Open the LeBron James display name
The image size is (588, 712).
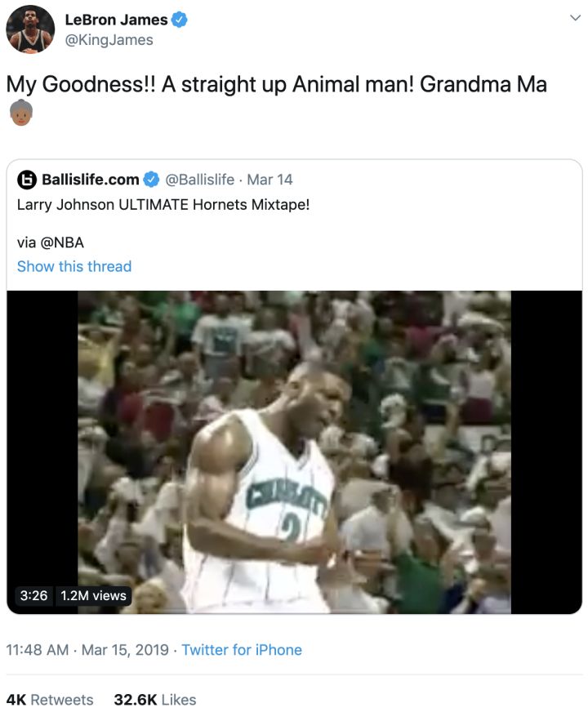point(116,20)
